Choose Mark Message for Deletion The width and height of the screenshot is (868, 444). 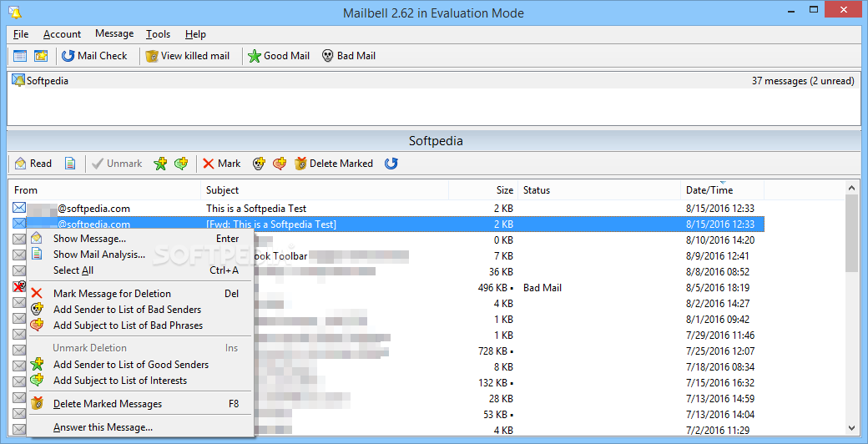click(x=140, y=294)
